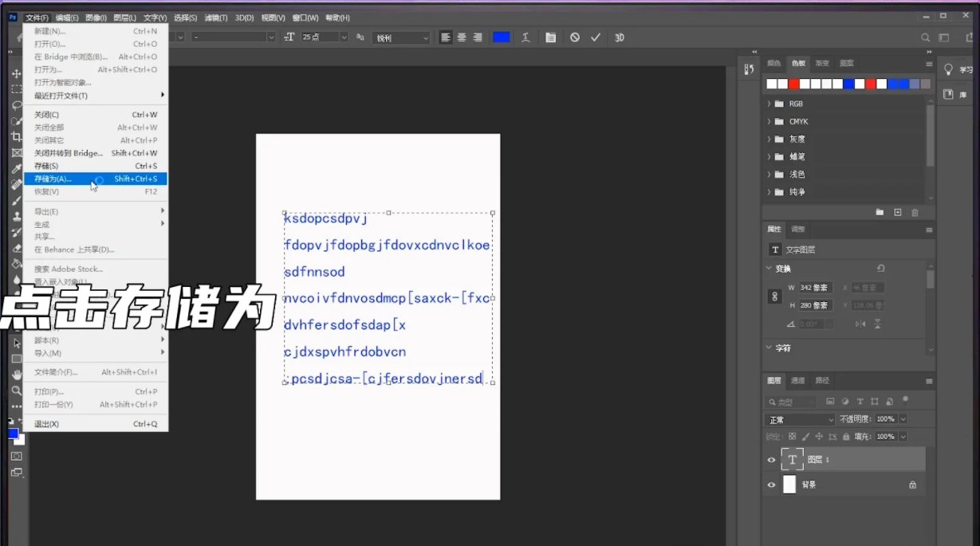Image resolution: width=980 pixels, height=546 pixels.
Task: Expand the RGB swatch group
Action: [768, 103]
